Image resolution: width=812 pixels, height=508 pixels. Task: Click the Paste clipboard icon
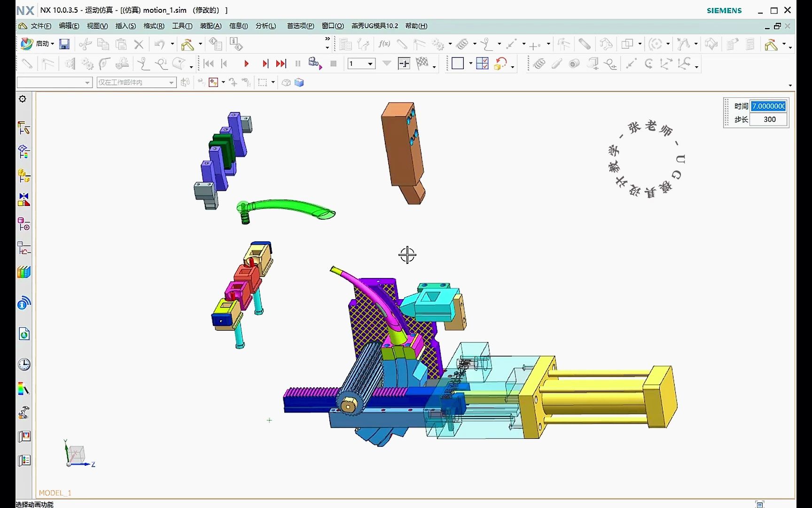[x=121, y=44]
